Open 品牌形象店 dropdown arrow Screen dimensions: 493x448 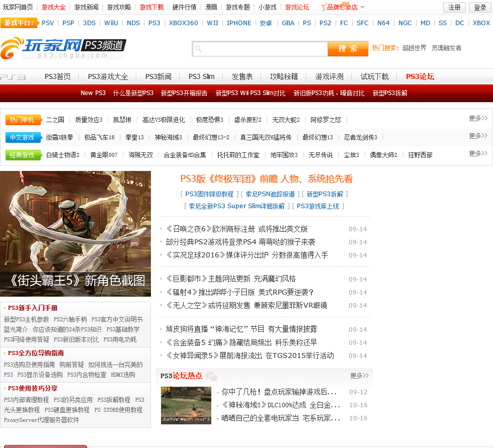click(362, 7)
